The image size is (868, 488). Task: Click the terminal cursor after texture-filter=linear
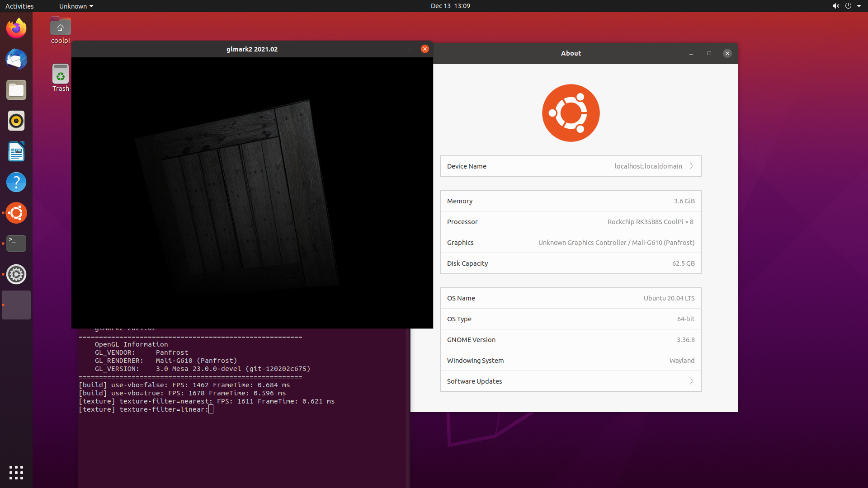(211, 409)
